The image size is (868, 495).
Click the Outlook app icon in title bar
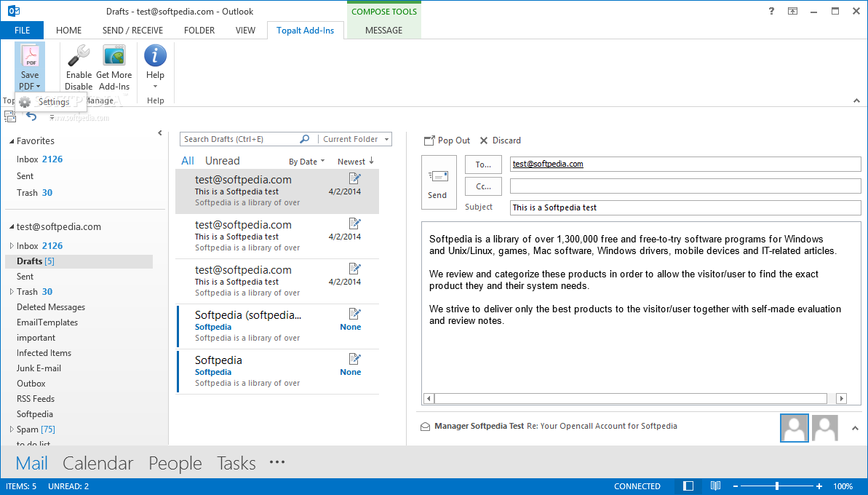(x=14, y=11)
